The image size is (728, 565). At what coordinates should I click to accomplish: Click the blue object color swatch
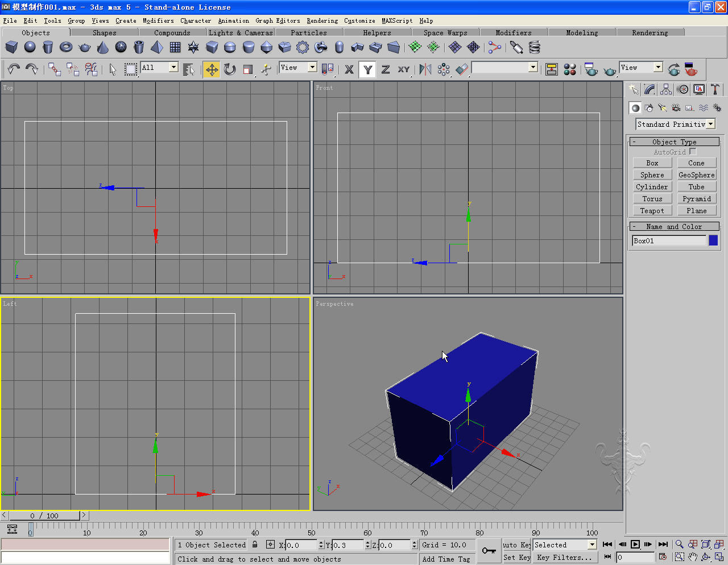click(713, 240)
